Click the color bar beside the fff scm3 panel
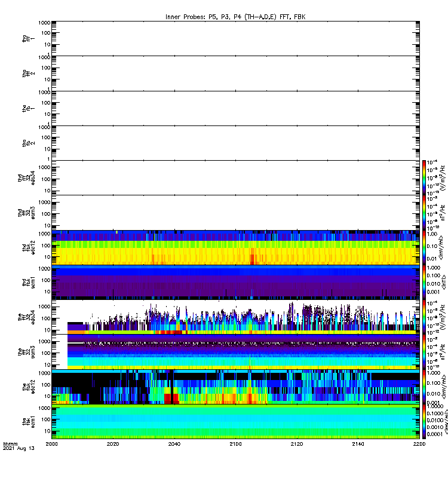The height and width of the screenshot is (478, 448). pos(424,352)
